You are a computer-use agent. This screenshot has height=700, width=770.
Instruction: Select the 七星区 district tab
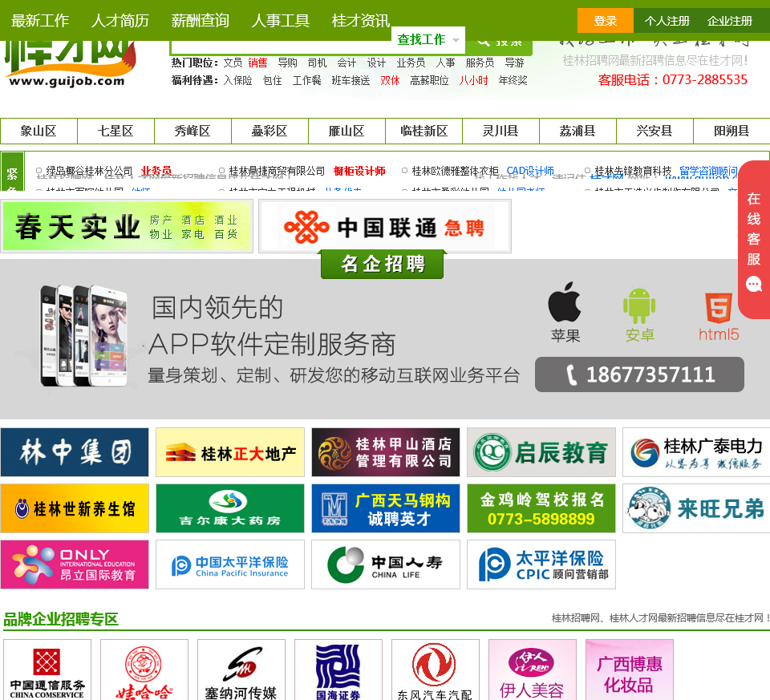pos(115,131)
